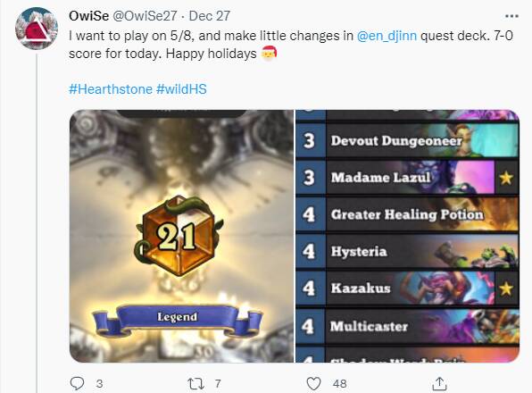532x393 pixels.
Task: Open the #Hearthstone hashtag
Action: click(x=111, y=89)
